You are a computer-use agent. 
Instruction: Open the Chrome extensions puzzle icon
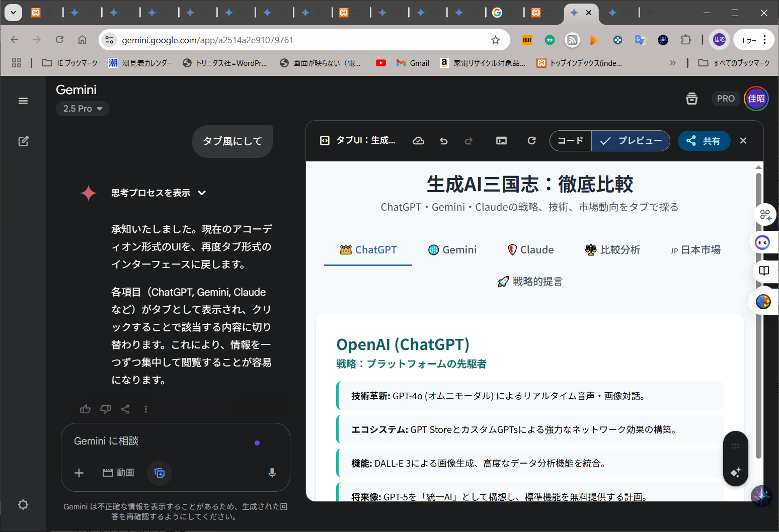[x=686, y=40]
